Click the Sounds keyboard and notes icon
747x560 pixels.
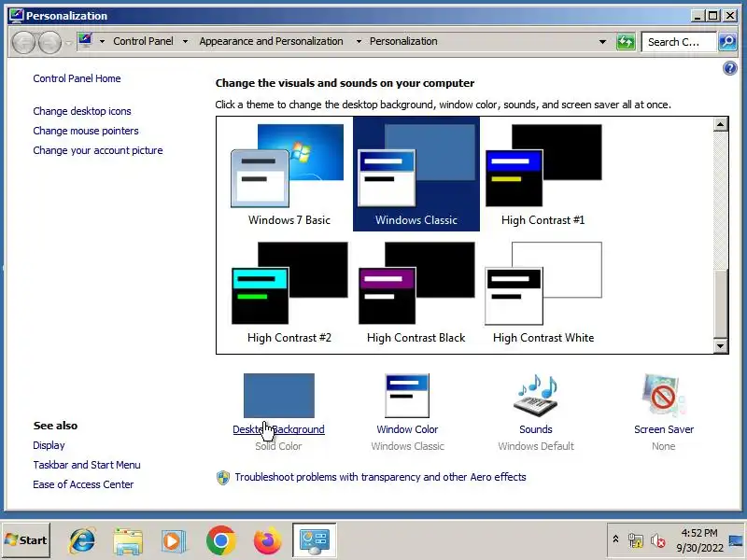click(536, 395)
